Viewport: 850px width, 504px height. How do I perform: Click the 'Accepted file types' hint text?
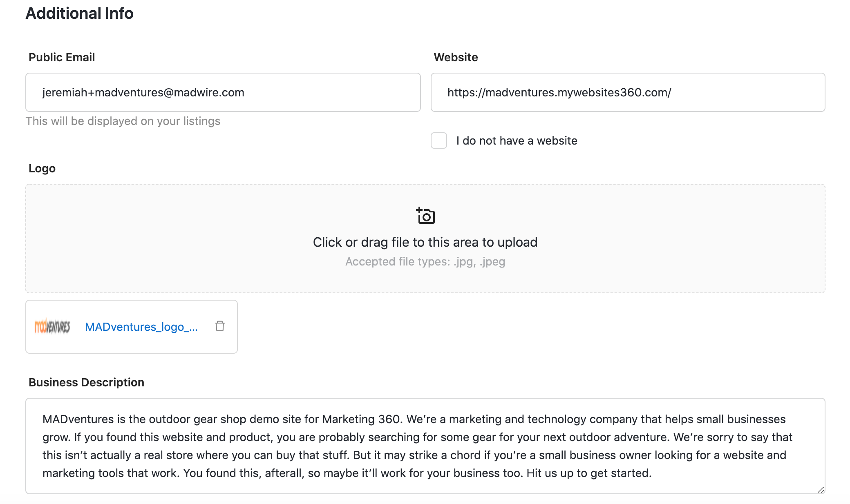coord(425,261)
